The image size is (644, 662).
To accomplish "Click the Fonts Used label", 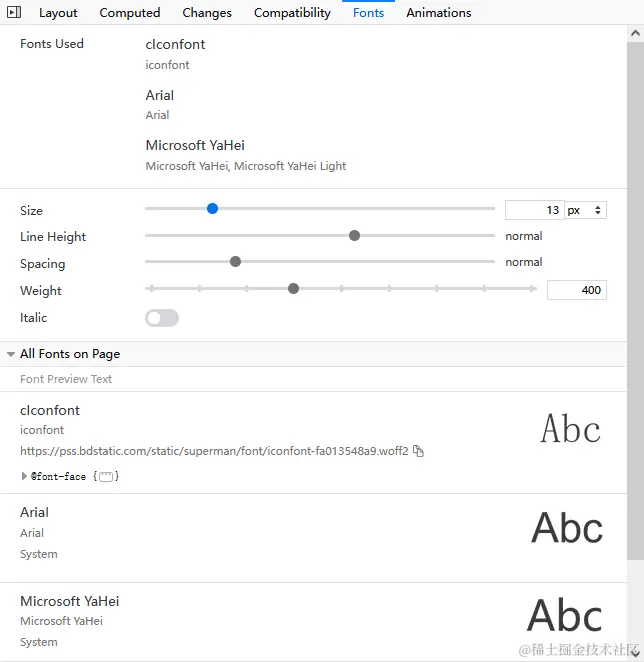I will (x=52, y=44).
